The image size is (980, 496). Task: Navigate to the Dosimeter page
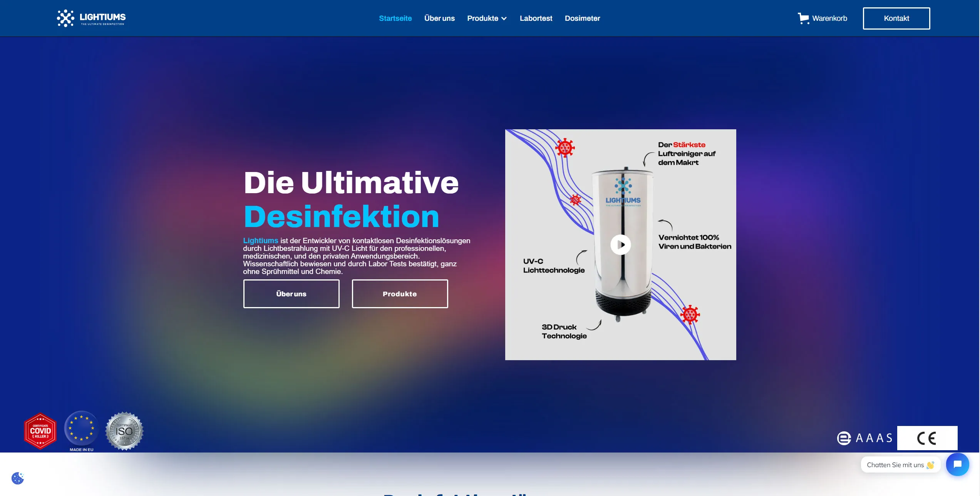tap(582, 18)
